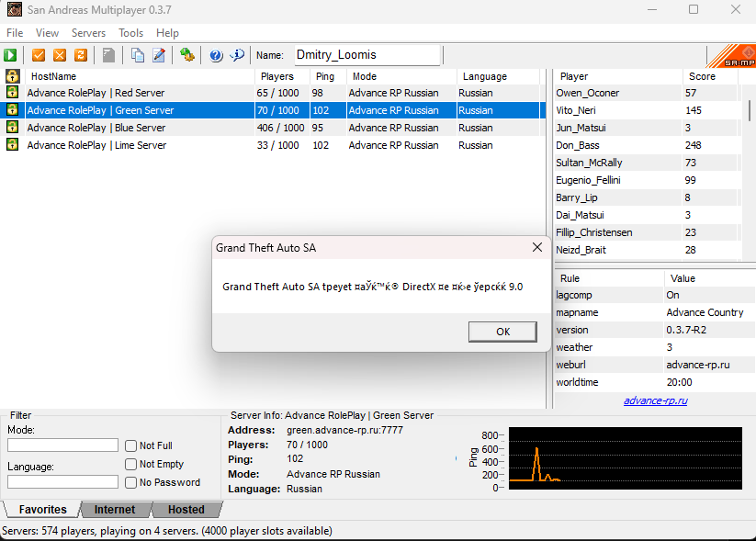The image size is (756, 541).
Task: Sort player list by Score column header
Action: [x=711, y=76]
